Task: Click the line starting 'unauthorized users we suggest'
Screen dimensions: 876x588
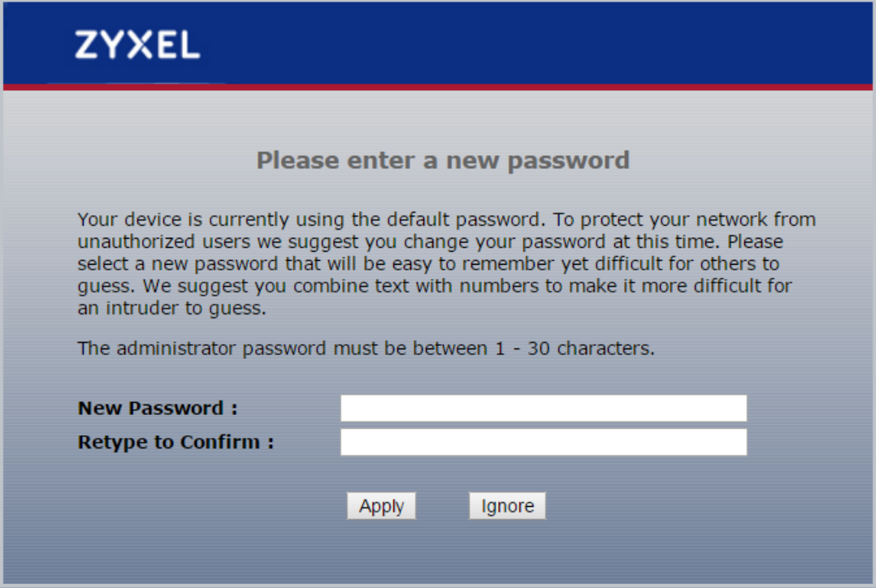Action: [430, 242]
